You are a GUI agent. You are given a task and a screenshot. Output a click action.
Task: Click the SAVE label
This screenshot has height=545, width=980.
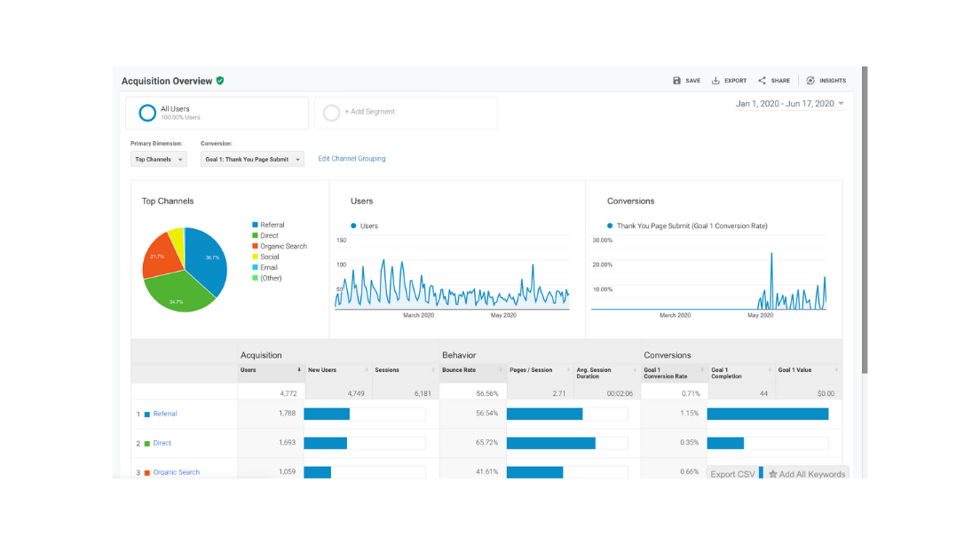(692, 81)
